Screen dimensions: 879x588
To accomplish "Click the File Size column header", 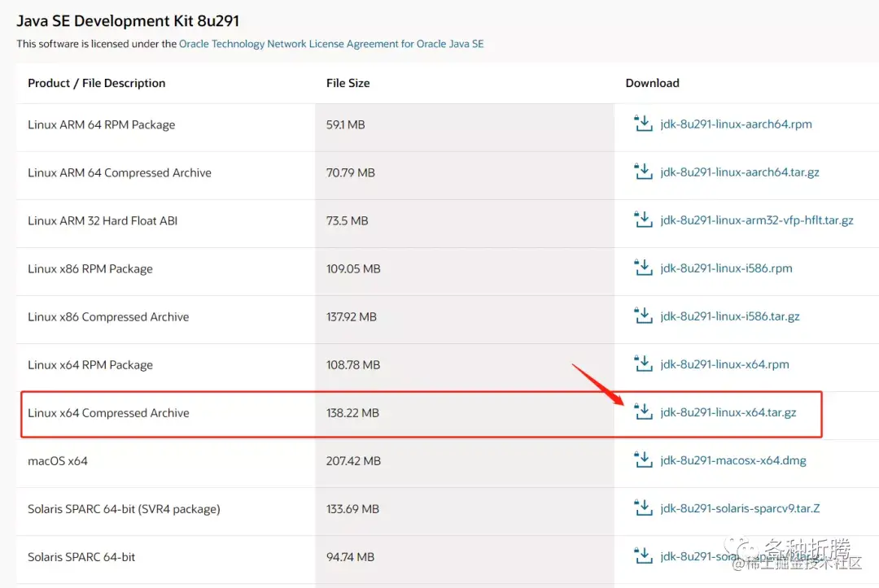I will tap(348, 83).
